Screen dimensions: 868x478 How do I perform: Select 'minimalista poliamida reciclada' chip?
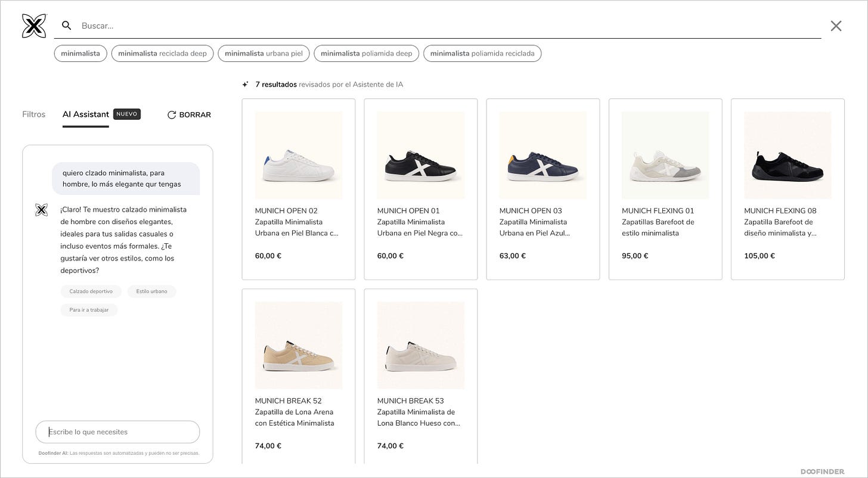pyautogui.click(x=482, y=54)
